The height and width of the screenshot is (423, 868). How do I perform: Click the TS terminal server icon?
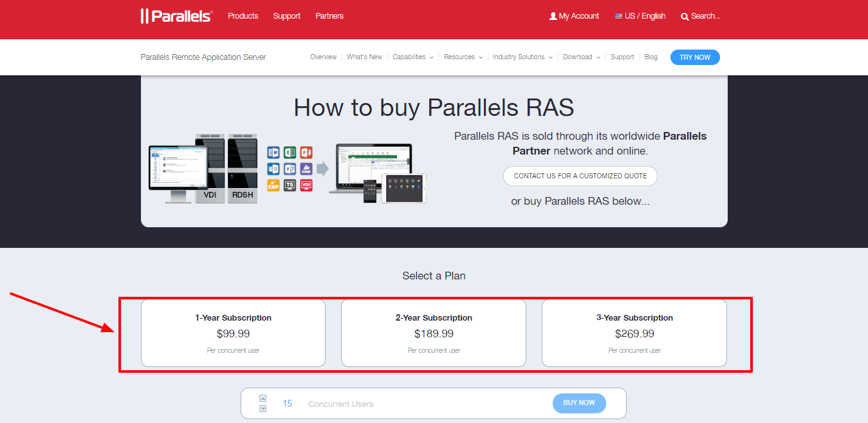(x=290, y=185)
